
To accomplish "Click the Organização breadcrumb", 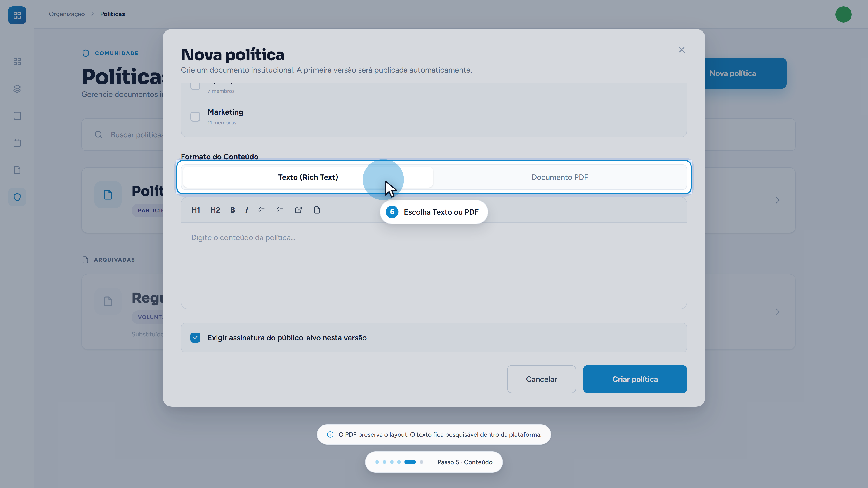I will point(67,14).
